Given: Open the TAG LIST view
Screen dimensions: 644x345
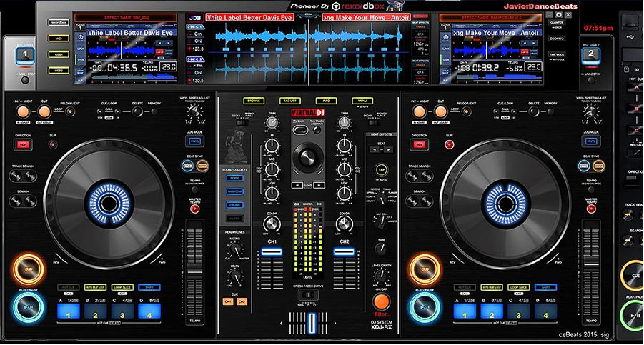Looking at the screenshot, I should pyautogui.click(x=290, y=101).
